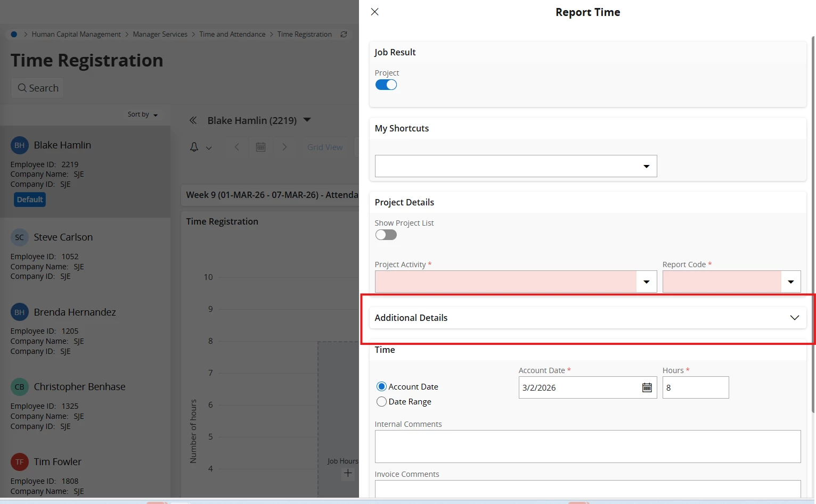816x504 pixels.
Task: Click the plus icon under Job Hours
Action: [x=348, y=473]
